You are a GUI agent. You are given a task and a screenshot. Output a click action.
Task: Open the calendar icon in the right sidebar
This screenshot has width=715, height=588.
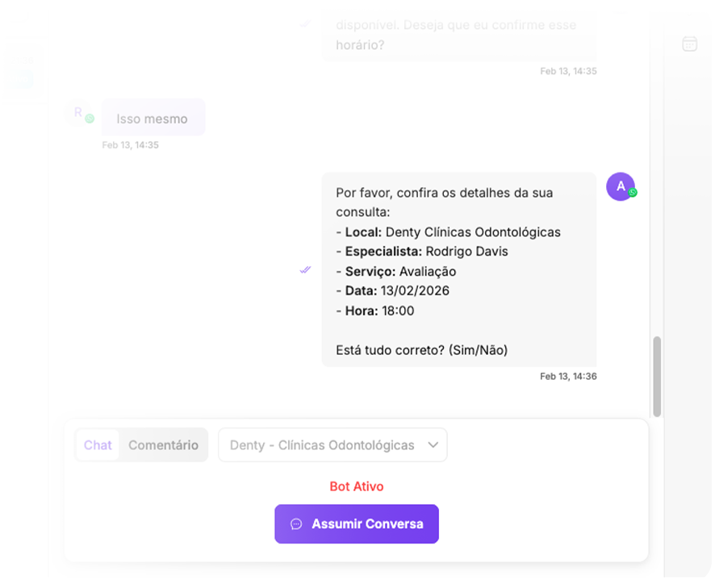click(689, 44)
